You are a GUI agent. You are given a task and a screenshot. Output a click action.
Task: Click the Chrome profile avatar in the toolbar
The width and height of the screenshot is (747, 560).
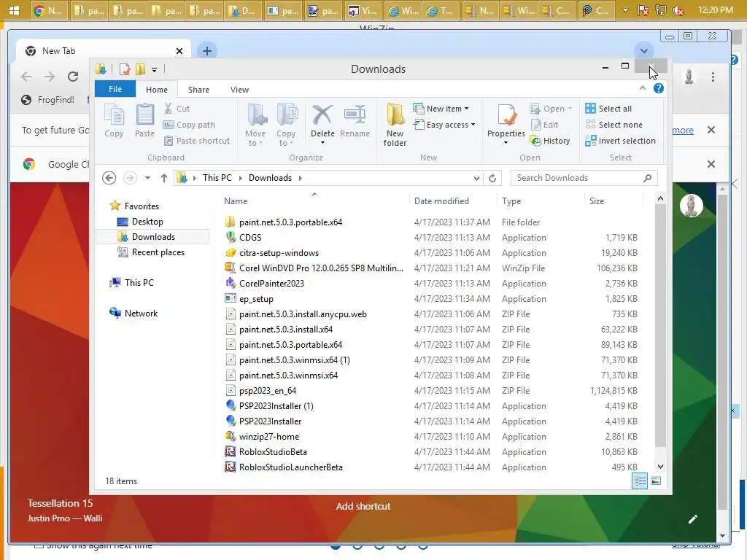click(689, 77)
